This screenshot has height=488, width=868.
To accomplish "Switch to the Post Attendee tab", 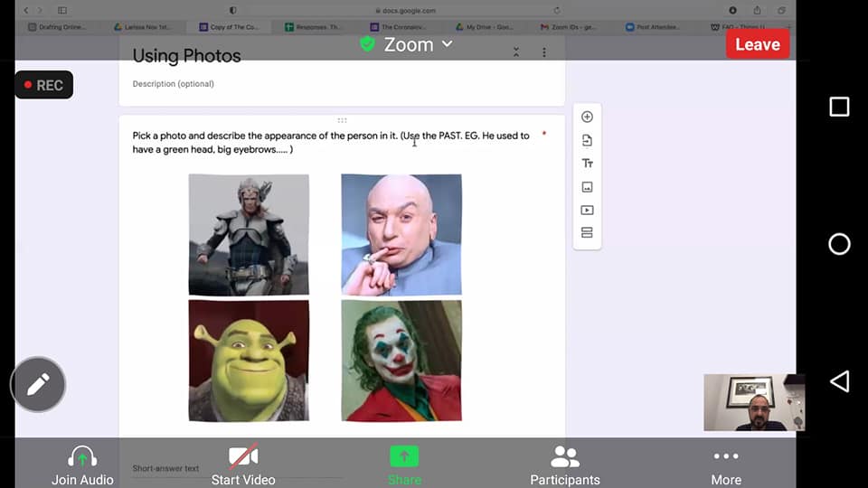I will point(653,27).
